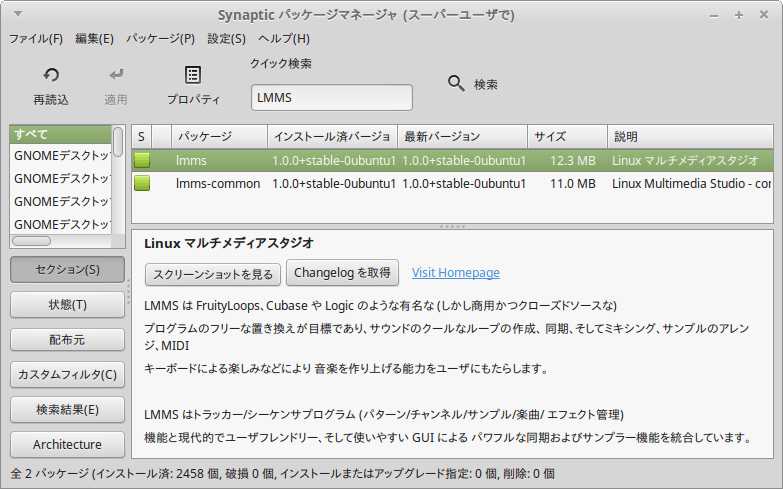This screenshot has width=783, height=489.
Task: Click the 配布元 filter button
Action: click(x=67, y=340)
